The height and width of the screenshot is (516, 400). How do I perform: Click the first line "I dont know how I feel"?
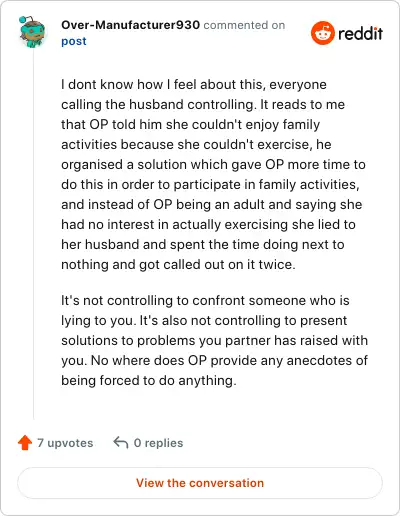pos(194,85)
